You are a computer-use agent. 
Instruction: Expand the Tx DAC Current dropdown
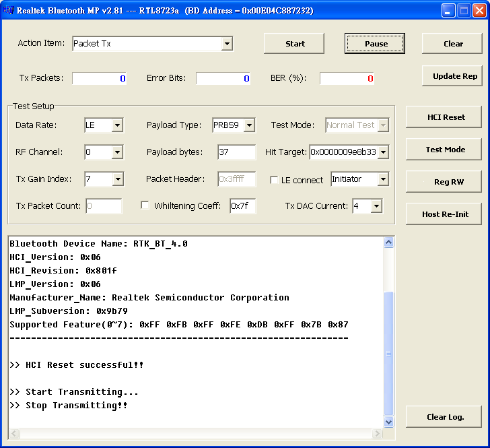376,206
